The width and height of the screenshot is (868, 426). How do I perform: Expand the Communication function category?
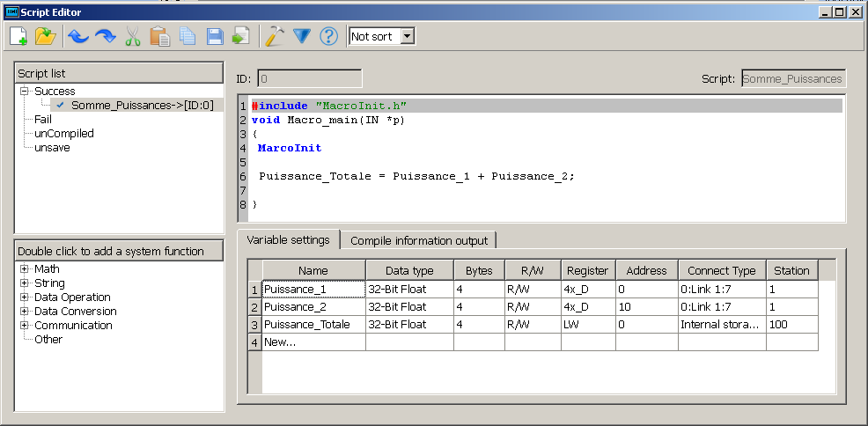click(25, 326)
